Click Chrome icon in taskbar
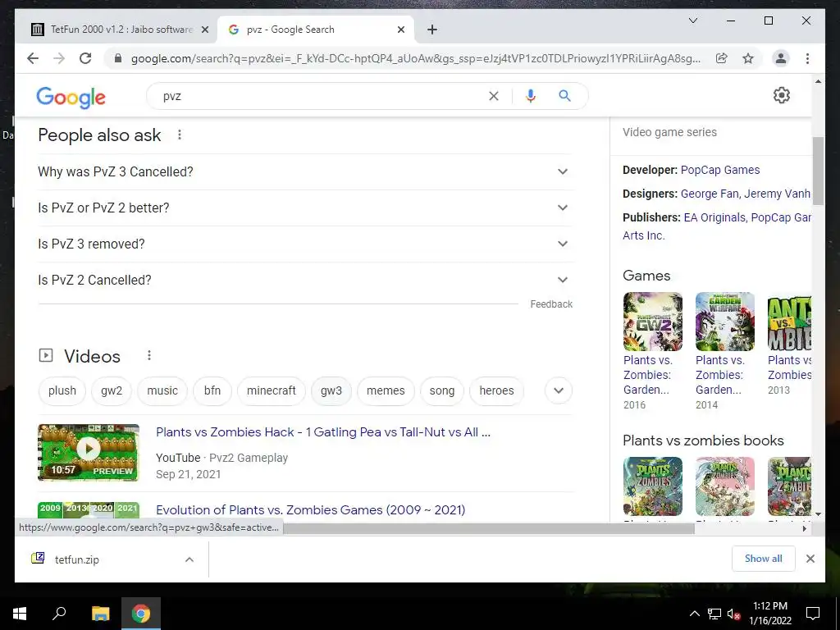The image size is (840, 630). pos(141,614)
